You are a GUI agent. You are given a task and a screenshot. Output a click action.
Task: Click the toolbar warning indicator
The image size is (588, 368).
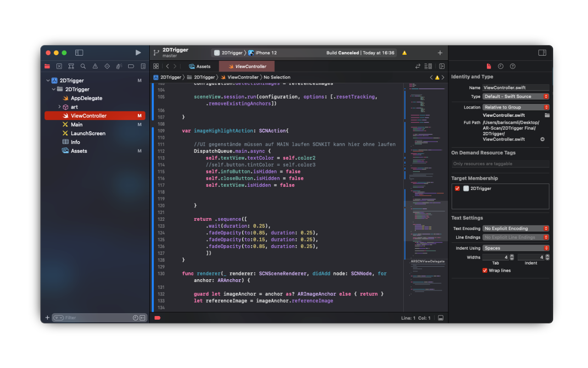pos(404,53)
